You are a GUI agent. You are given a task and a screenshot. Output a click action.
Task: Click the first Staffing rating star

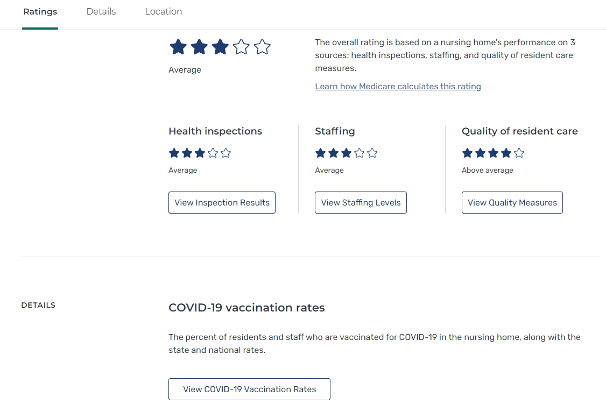click(x=320, y=153)
